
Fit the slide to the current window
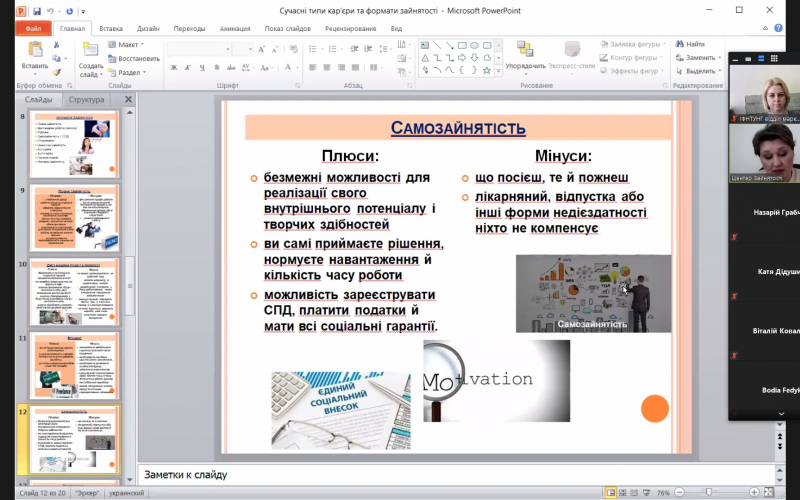pos(769,493)
